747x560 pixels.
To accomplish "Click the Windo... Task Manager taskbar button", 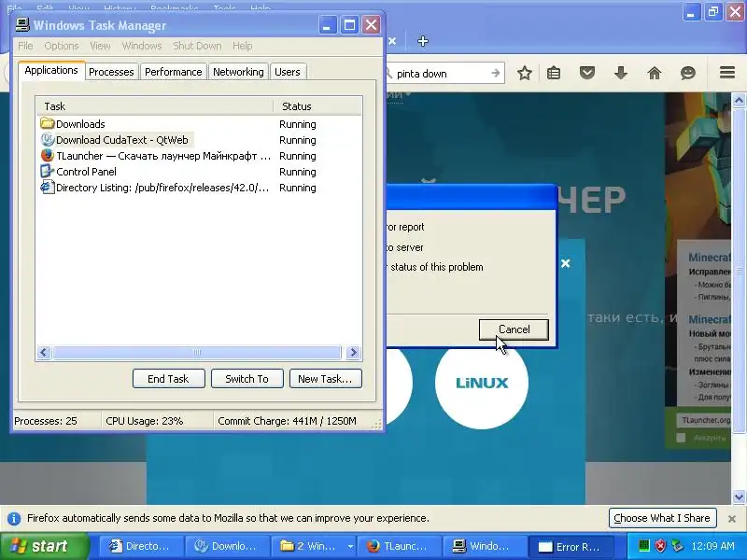I will [x=485, y=546].
